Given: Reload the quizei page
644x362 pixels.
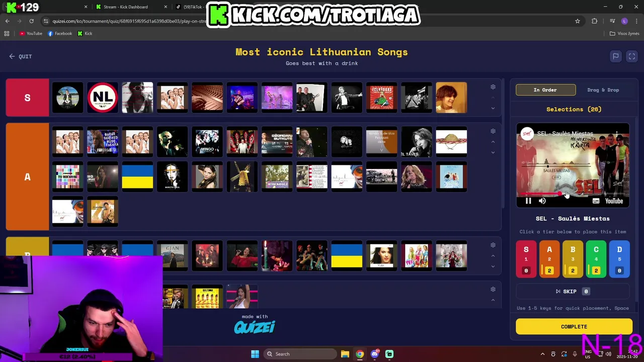Looking at the screenshot, I should [x=31, y=21].
